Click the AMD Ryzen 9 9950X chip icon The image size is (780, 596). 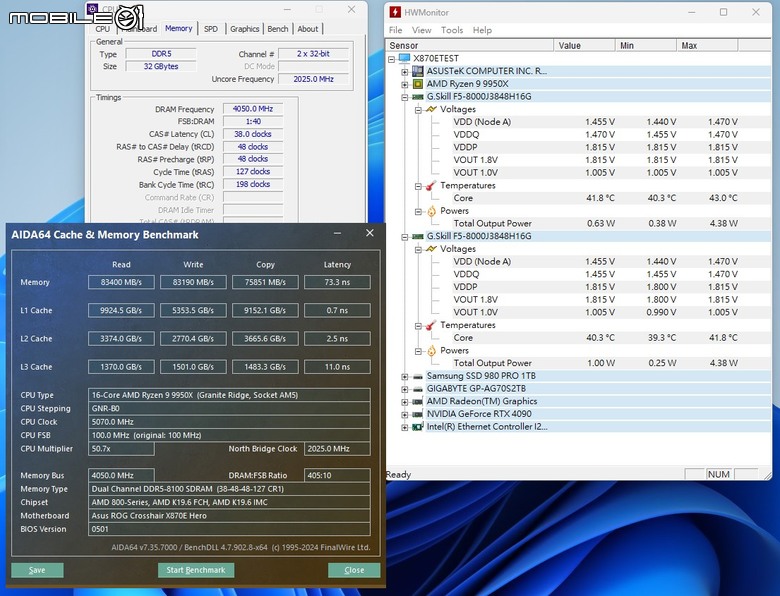(x=418, y=84)
